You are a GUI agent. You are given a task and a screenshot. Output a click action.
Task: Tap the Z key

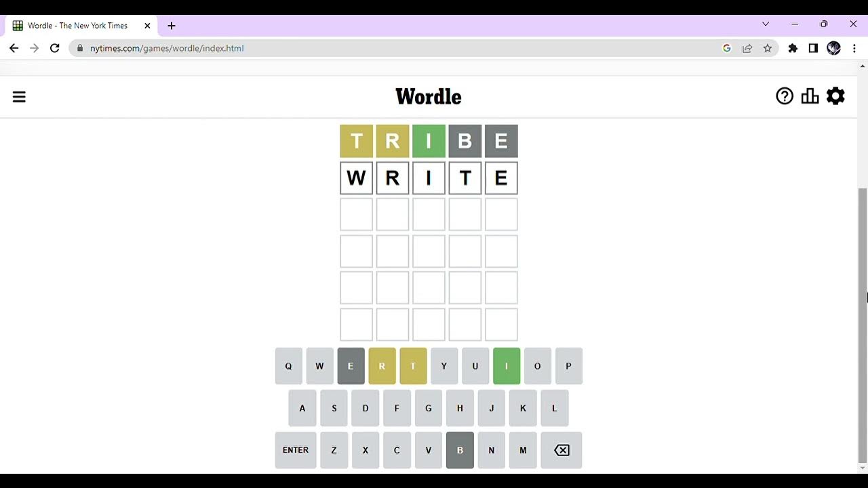[334, 450]
